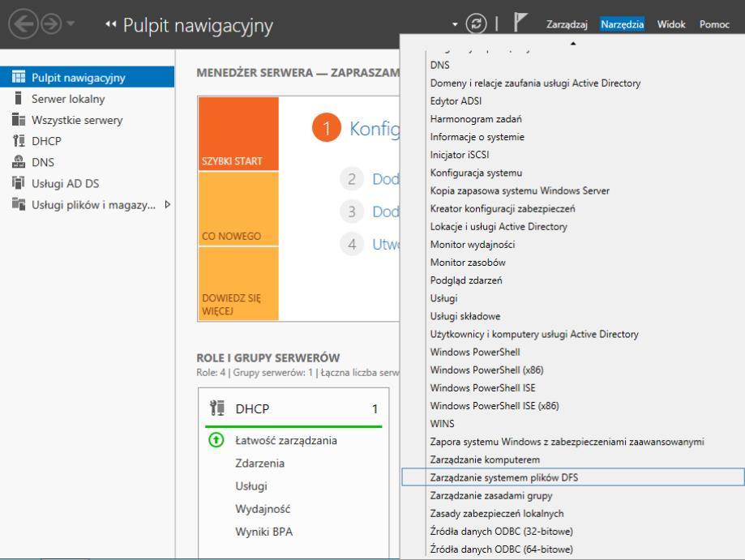
Task: Open the navigation history dropdown arrow
Action: coord(71,23)
